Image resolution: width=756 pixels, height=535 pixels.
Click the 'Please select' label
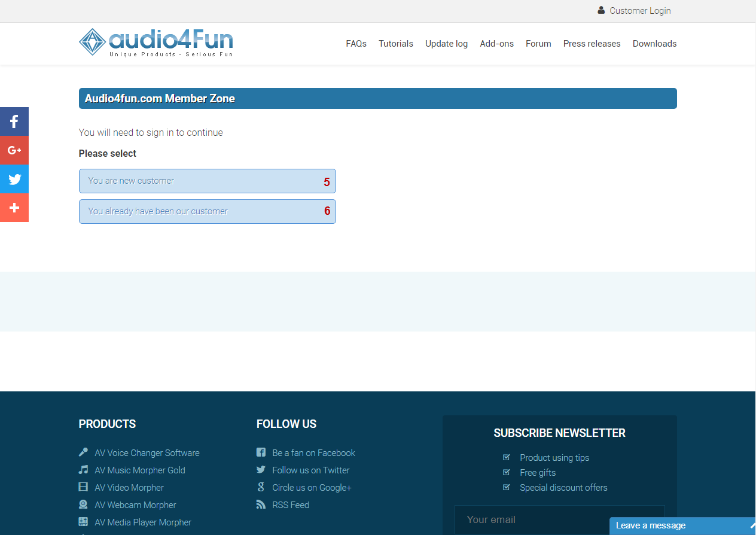(108, 153)
